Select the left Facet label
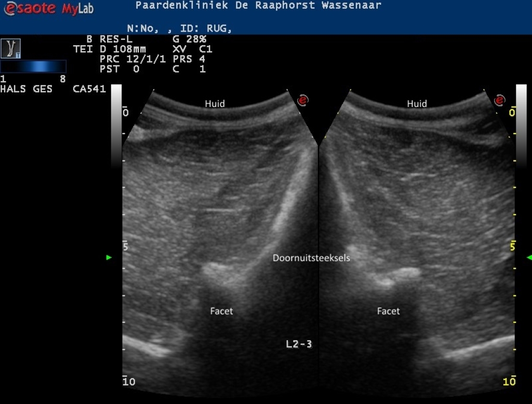The width and height of the screenshot is (532, 404). pos(221,311)
